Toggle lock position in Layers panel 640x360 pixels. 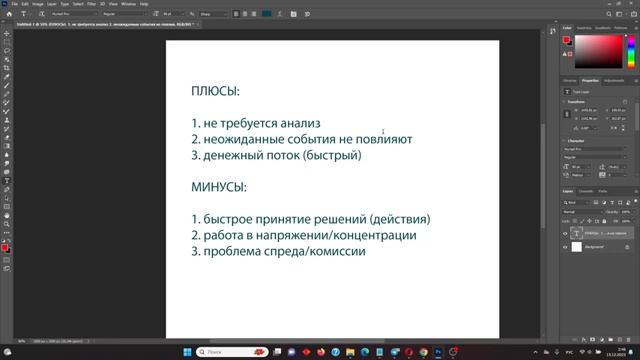coord(589,221)
